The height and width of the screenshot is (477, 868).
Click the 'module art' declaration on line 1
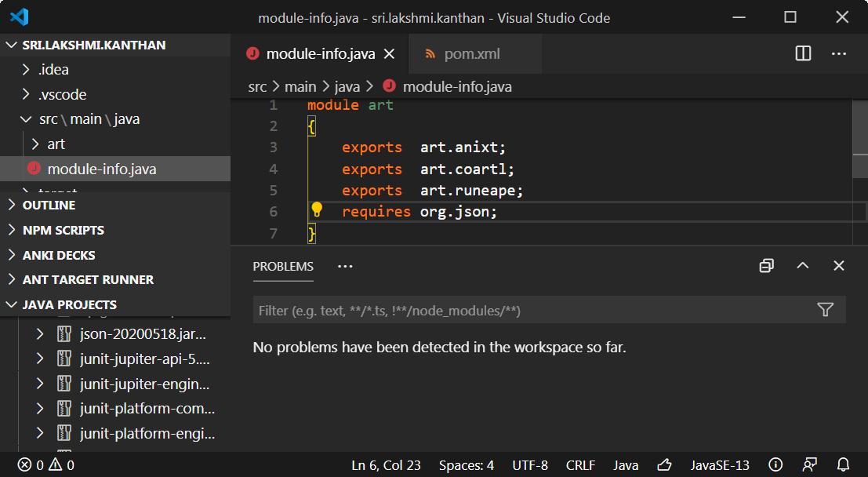pos(350,105)
